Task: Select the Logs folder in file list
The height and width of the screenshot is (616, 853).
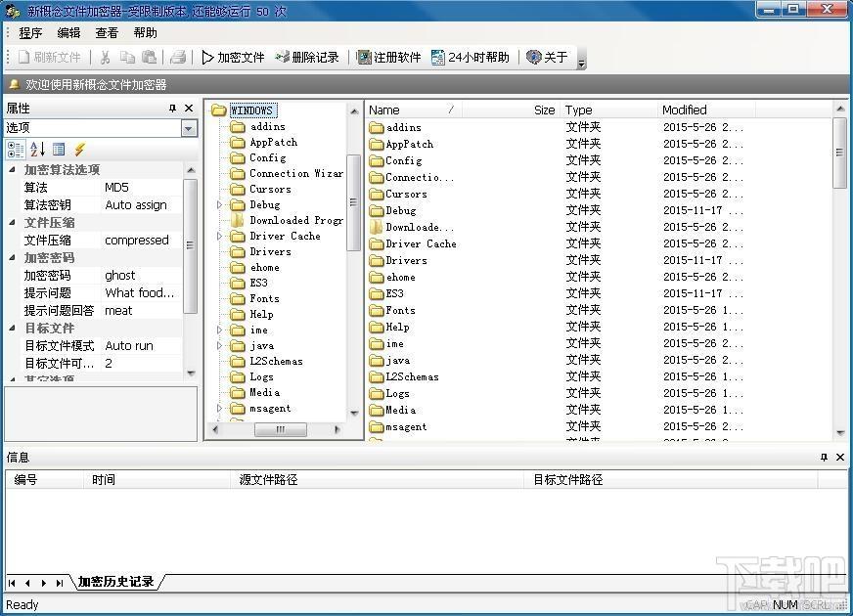Action: pos(397,394)
